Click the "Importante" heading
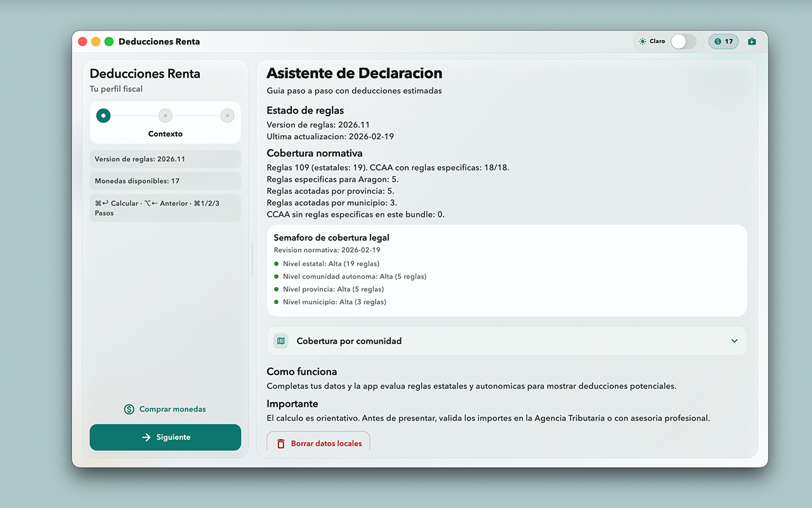The height and width of the screenshot is (508, 812). [x=292, y=404]
